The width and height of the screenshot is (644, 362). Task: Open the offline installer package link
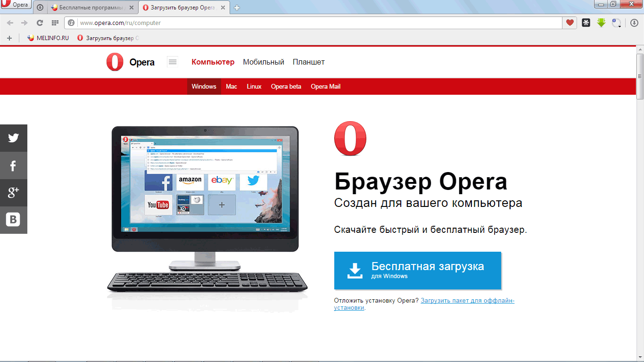467,301
